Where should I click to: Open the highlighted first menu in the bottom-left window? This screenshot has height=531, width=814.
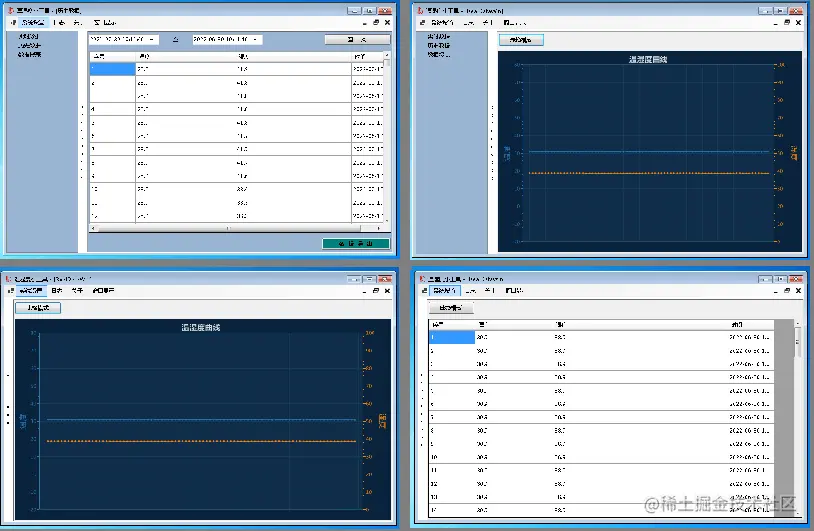tap(31, 291)
